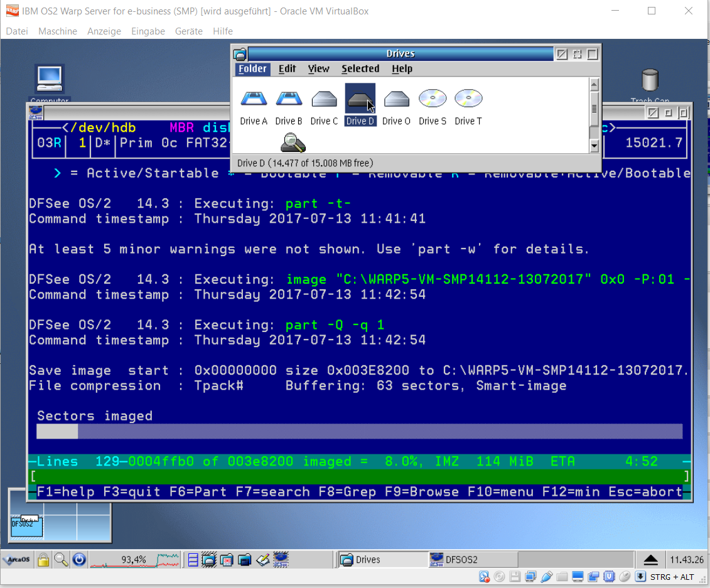
Task: Click the DFSee function key hint line
Action: click(x=360, y=492)
